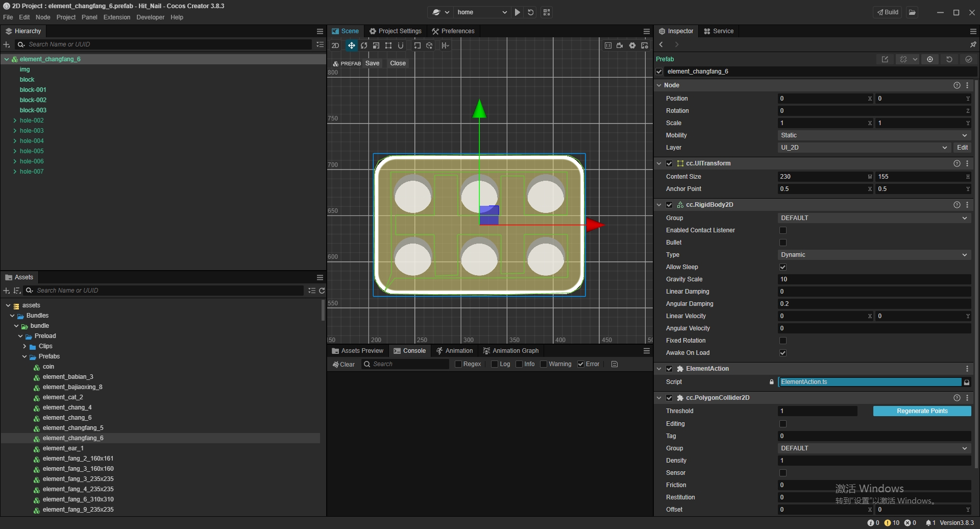This screenshot has width=980, height=529.
Task: Expand the hole-002 node in Hierarchy
Action: coord(15,121)
